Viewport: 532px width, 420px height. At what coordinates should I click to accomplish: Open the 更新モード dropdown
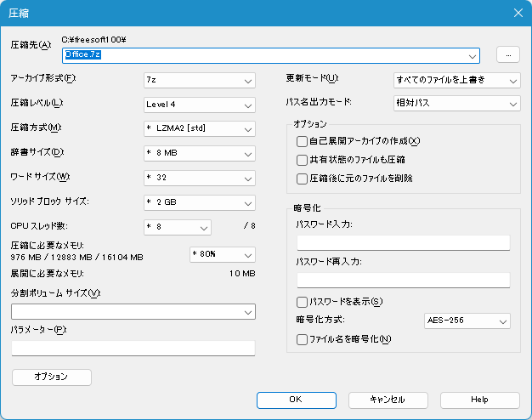(456, 80)
